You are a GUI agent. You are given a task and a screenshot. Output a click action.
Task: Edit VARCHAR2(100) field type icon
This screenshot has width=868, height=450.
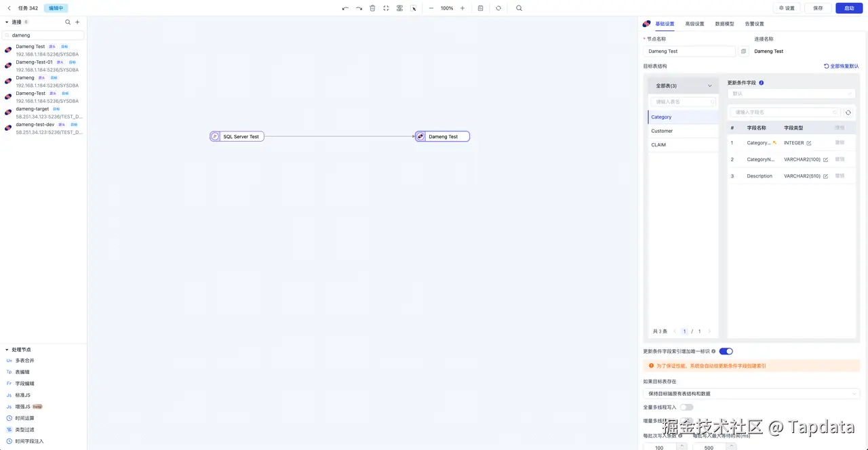click(825, 159)
